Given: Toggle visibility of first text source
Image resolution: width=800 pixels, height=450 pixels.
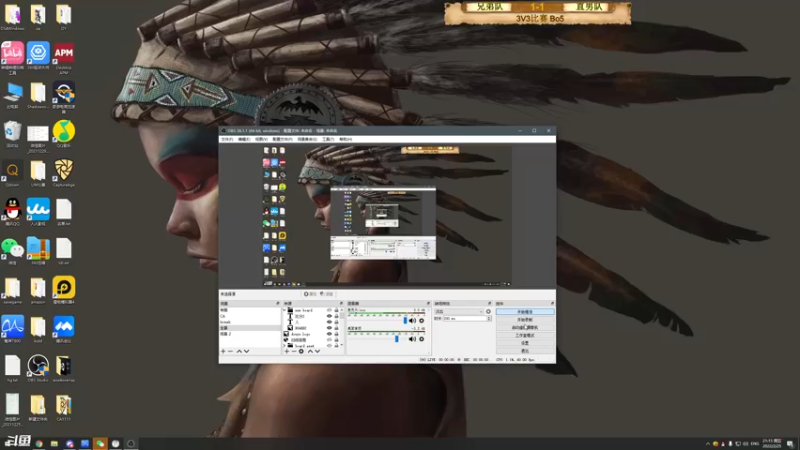Looking at the screenshot, I should click(x=330, y=316).
